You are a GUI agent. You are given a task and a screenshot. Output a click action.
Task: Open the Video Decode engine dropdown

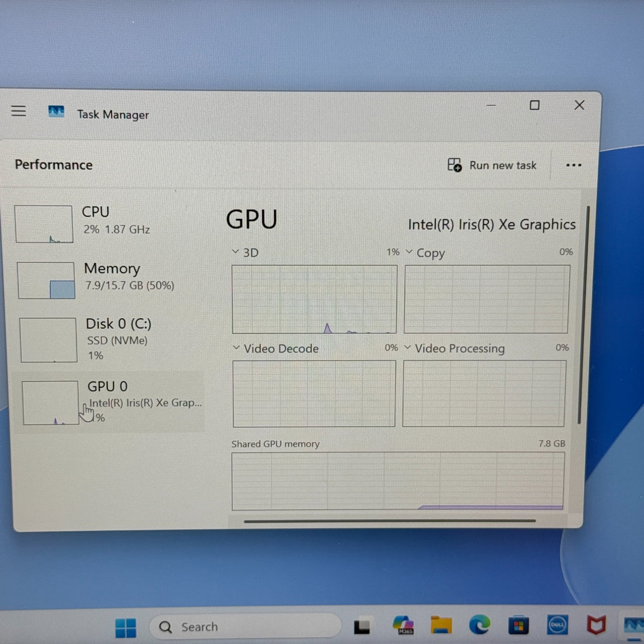[236, 348]
